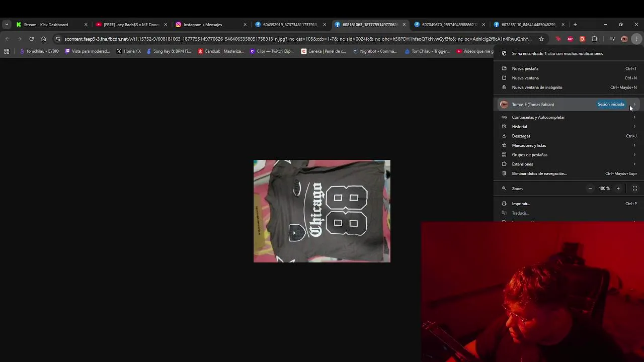This screenshot has width=644, height=362.
Task: Open the TomChilau - Trigger... bookmark
Action: click(x=427, y=51)
